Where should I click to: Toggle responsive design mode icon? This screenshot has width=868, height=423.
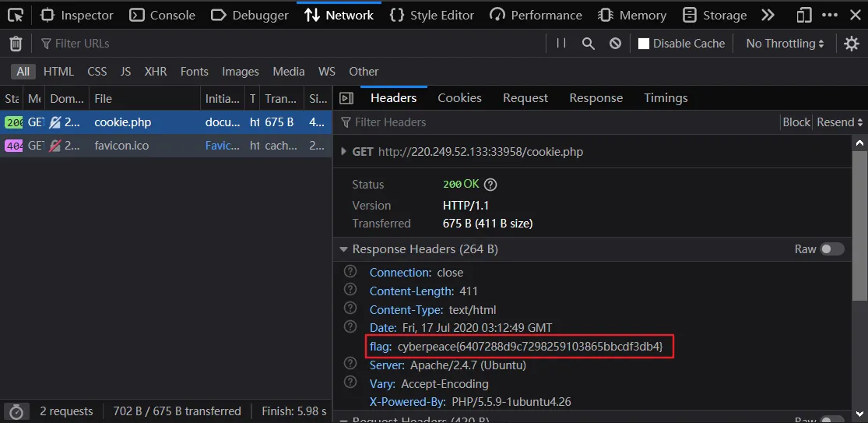click(803, 15)
